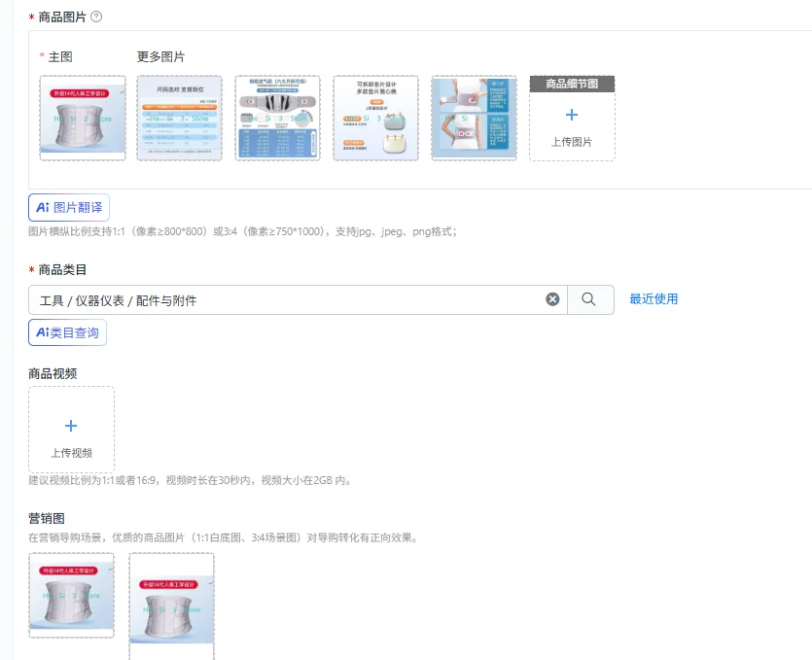
Task: Click the 商品视频 section heading
Action: tap(53, 374)
